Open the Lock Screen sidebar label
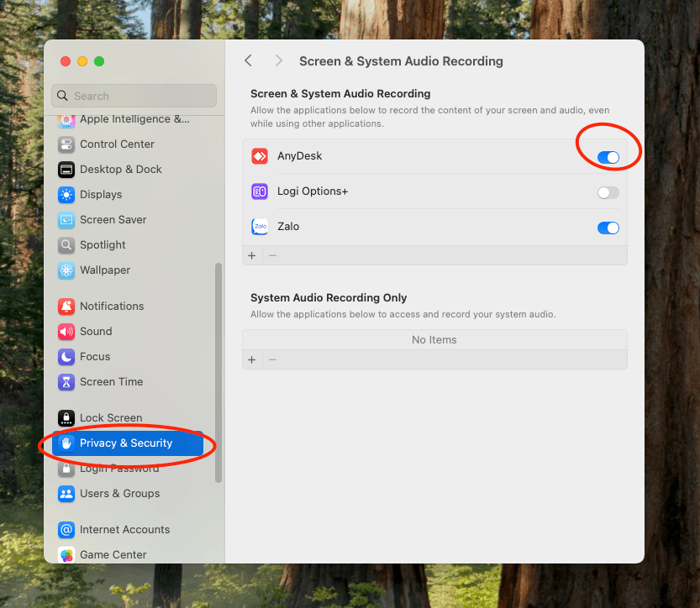The width and height of the screenshot is (700, 608). pos(111,418)
